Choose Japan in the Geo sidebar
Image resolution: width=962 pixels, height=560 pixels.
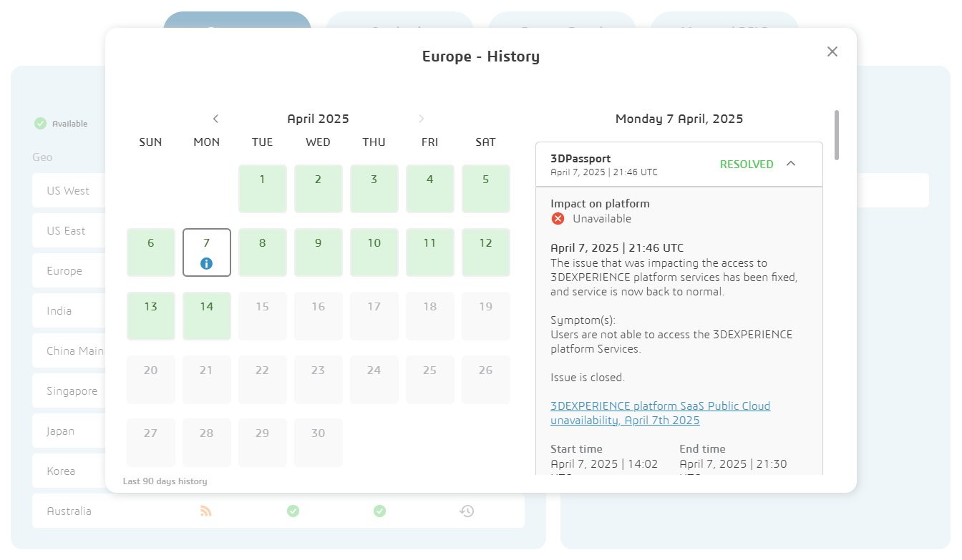pyautogui.click(x=61, y=431)
